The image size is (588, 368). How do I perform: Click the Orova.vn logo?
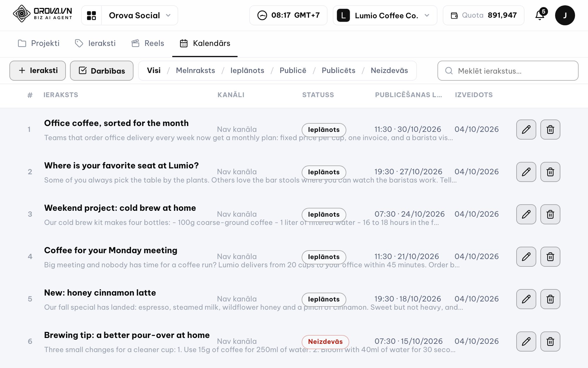[x=43, y=14]
